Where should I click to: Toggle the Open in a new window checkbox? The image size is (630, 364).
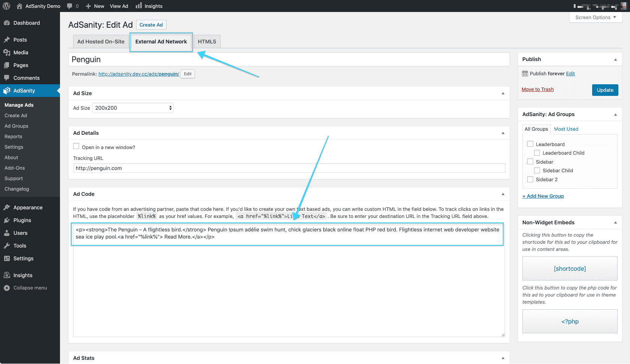(76, 146)
